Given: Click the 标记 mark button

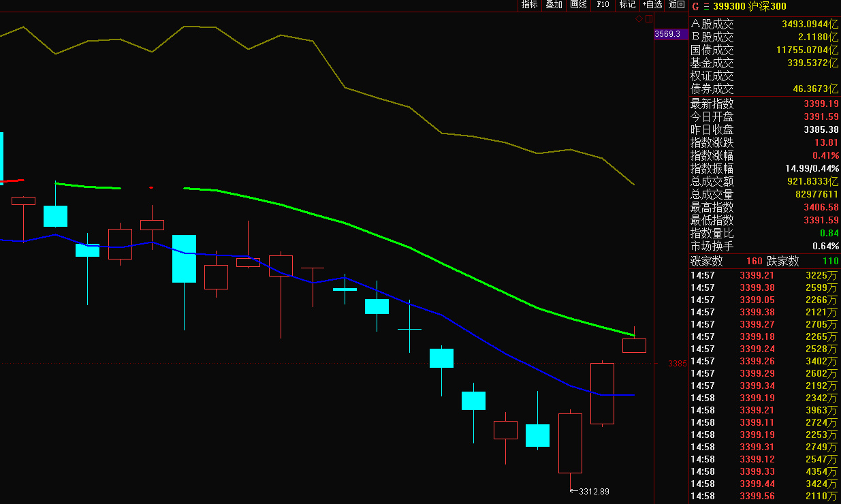Looking at the screenshot, I should click(627, 5).
